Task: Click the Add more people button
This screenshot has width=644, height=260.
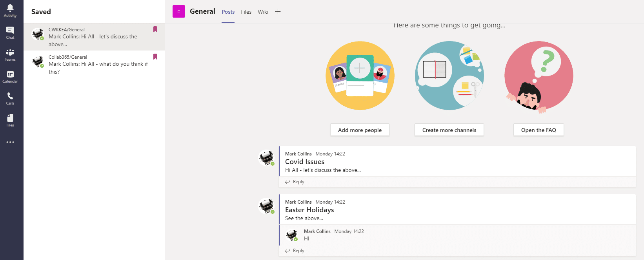Action: click(360, 130)
